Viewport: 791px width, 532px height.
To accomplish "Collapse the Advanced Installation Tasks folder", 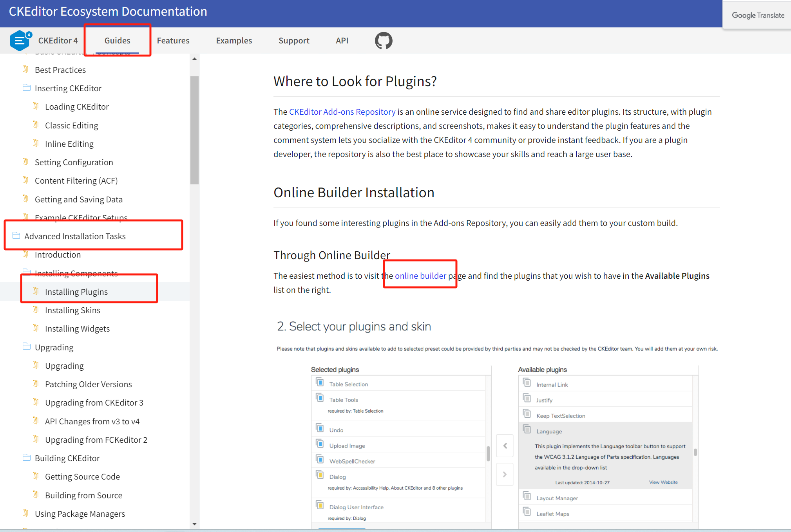I will click(16, 236).
